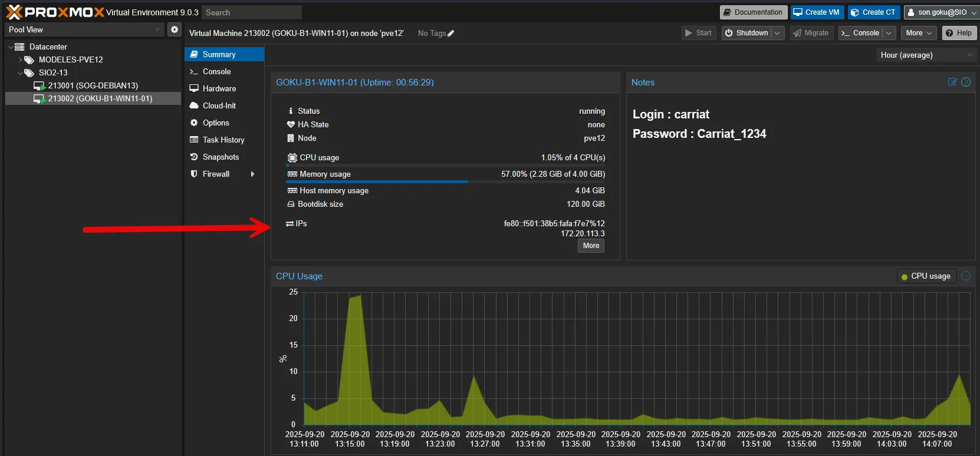Click the Proxmox logo
Screen dimensions: 980x456
(55, 12)
